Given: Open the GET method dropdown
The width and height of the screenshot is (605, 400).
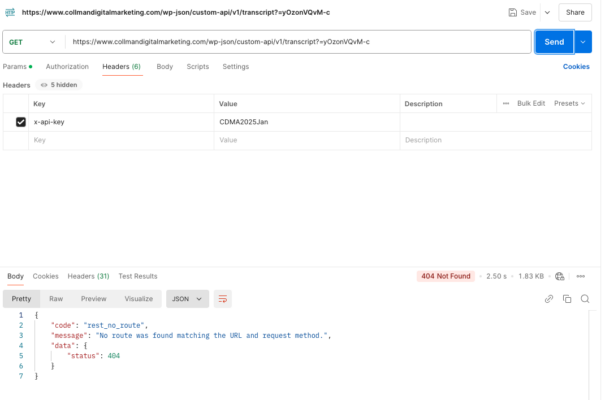Looking at the screenshot, I should pos(32,42).
